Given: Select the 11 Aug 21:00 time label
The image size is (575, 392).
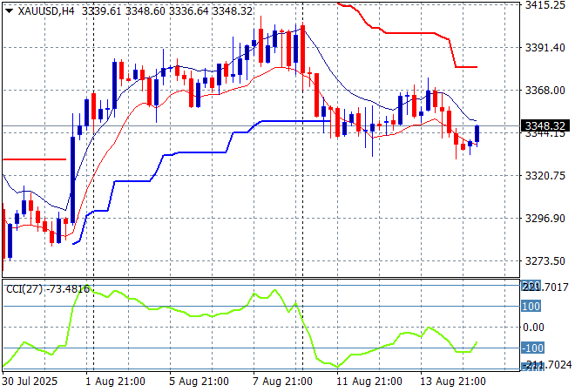Looking at the screenshot, I should [369, 382].
